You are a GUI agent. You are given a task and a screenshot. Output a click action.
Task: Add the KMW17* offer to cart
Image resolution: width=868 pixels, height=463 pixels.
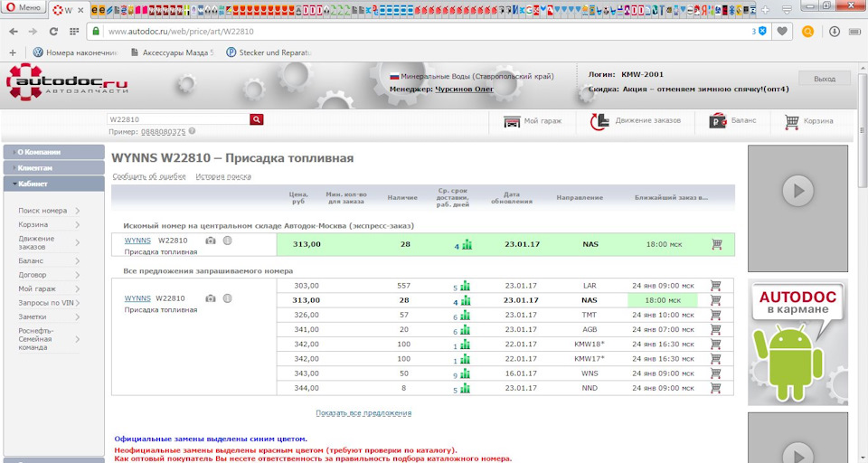[x=716, y=358]
